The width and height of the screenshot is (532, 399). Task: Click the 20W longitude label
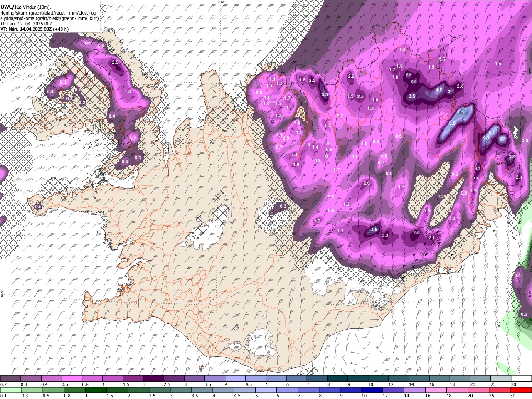coord(221,2)
